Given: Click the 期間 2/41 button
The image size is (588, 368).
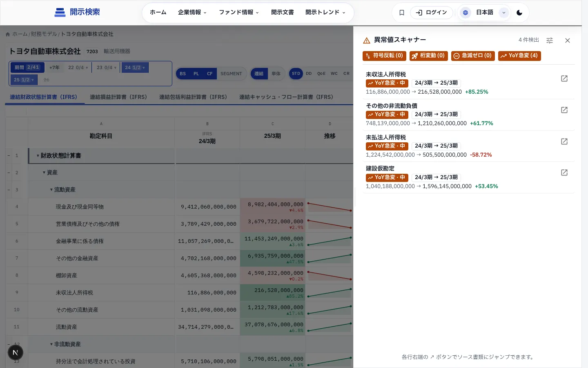Looking at the screenshot, I should pyautogui.click(x=27, y=67).
